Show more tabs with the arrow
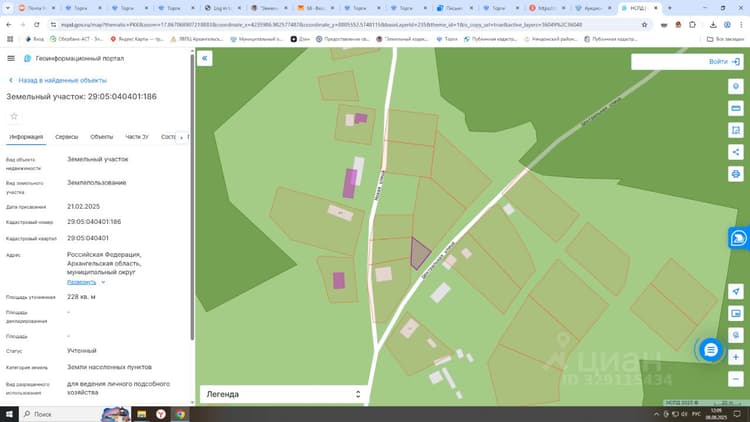Screen dimensions: 750x422 pos(181,137)
